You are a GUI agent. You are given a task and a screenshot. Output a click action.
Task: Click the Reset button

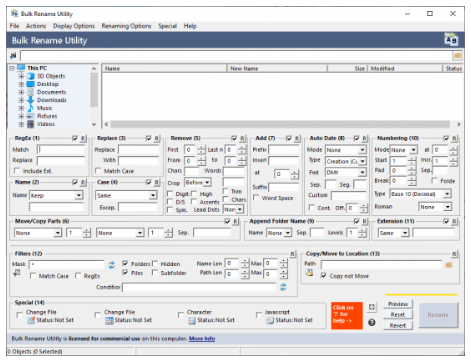(398, 315)
